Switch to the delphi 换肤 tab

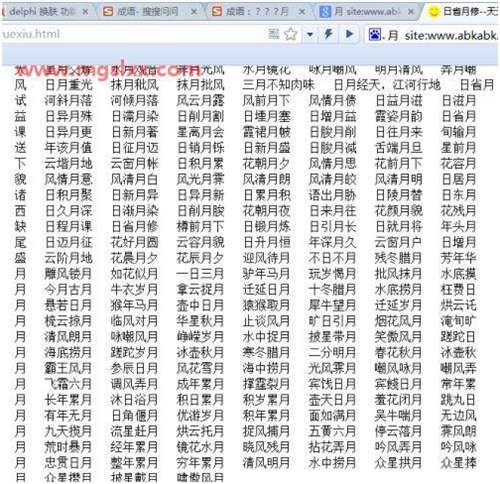42,12
